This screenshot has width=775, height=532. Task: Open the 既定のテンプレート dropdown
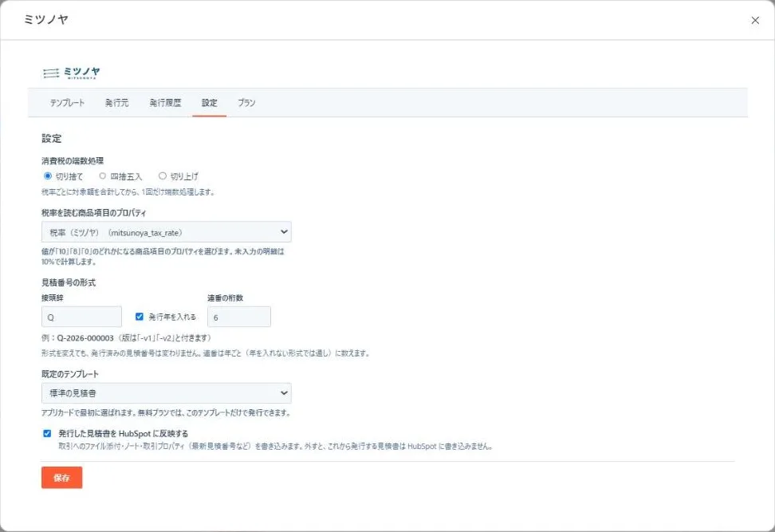tap(166, 393)
